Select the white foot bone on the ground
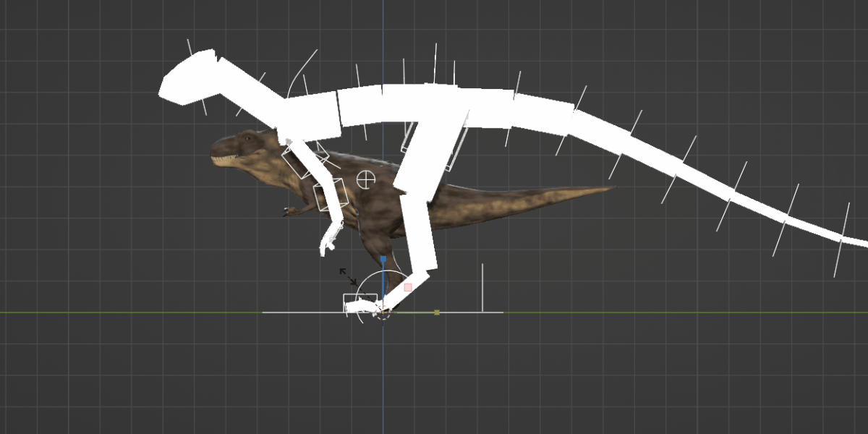The height and width of the screenshot is (434, 868). tap(362, 307)
